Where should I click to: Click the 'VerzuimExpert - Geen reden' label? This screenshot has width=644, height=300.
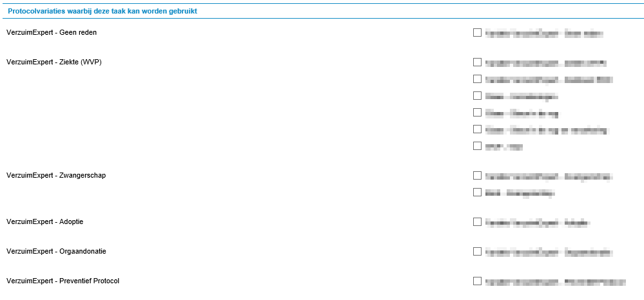[x=52, y=32]
